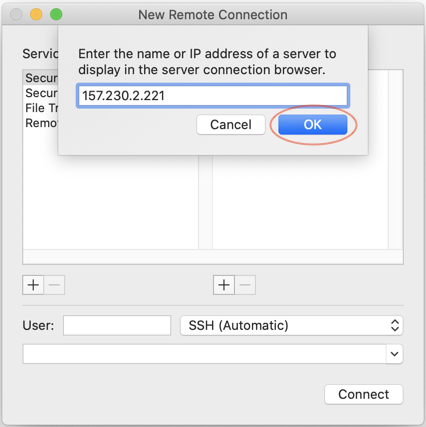Click the server IP address input field

tap(213, 96)
